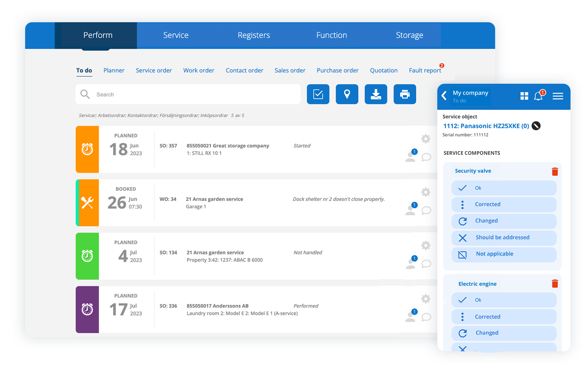The width and height of the screenshot is (588, 367).
Task: Open the assigned user icon for WO: 34
Action: (411, 210)
